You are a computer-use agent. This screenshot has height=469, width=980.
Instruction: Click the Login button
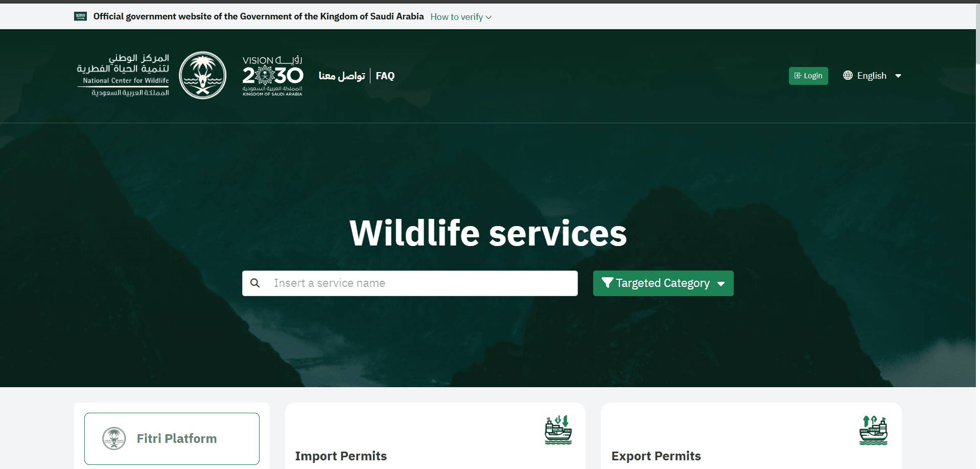click(808, 75)
